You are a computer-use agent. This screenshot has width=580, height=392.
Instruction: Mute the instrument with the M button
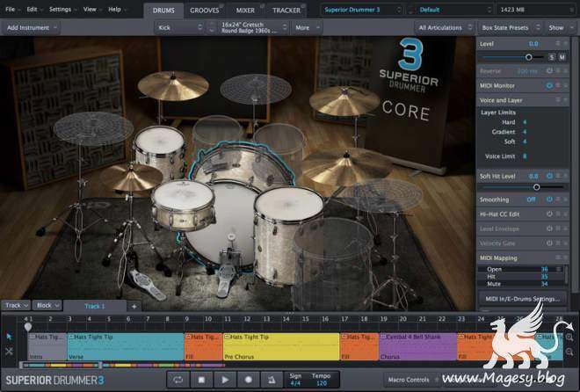(x=562, y=57)
